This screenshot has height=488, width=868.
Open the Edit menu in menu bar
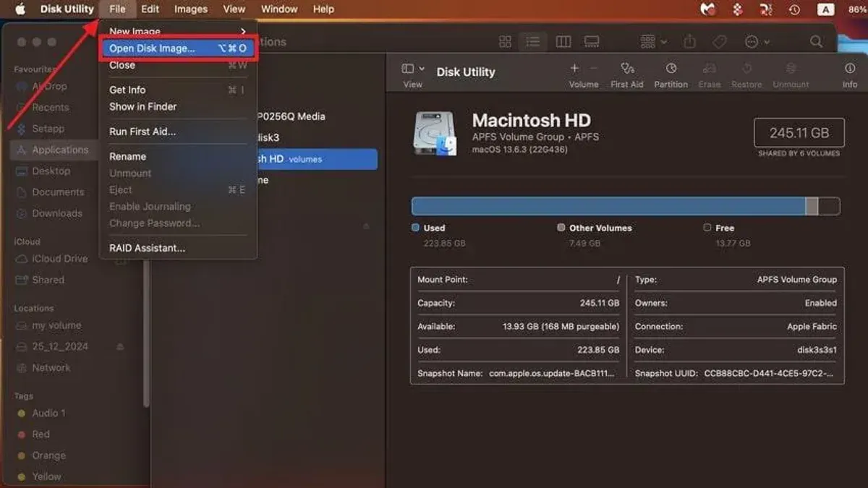pyautogui.click(x=150, y=9)
